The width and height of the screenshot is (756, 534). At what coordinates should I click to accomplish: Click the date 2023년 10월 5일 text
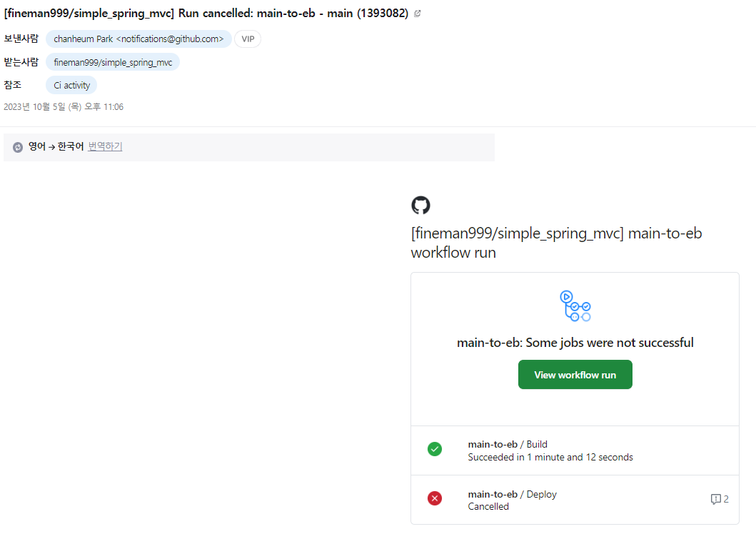pos(64,106)
